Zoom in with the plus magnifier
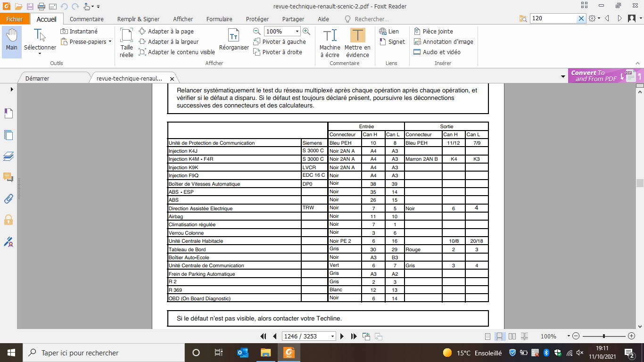Screen dimensions: 644x362 306,31
